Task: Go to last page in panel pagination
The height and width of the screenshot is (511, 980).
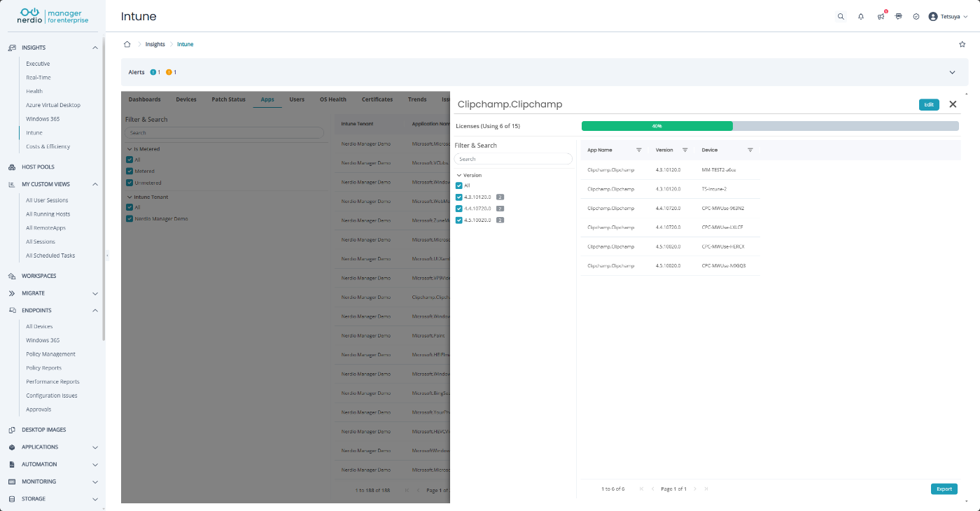Action: [x=706, y=489]
